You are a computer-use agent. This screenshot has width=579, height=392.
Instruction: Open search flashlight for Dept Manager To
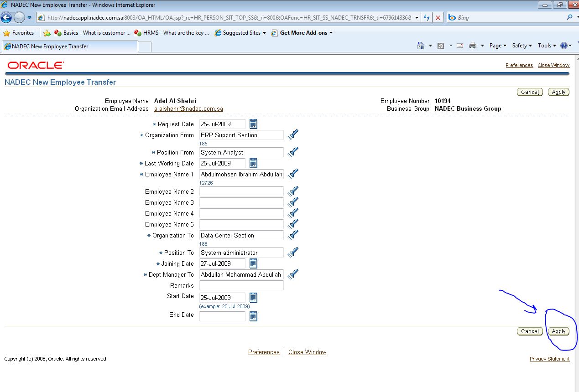pos(293,274)
